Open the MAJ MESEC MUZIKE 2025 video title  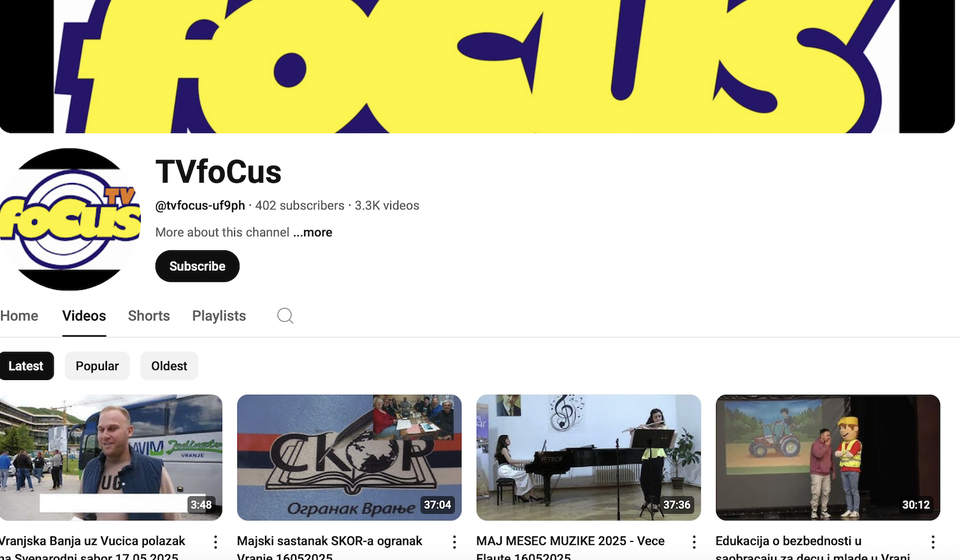[570, 548]
